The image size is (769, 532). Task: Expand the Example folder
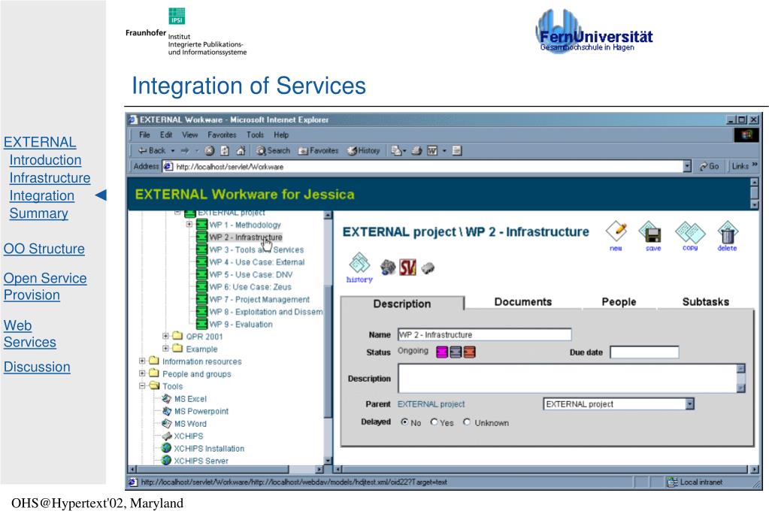click(166, 349)
